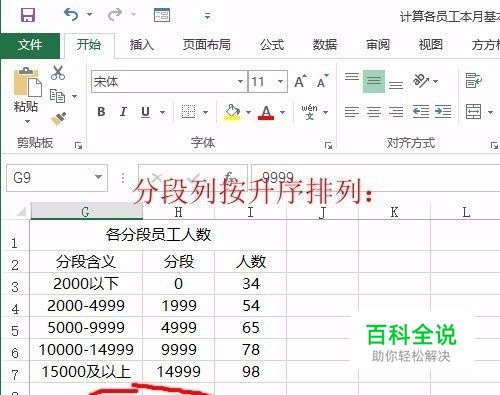Expand the font name dropdown arrow
500x395 pixels.
click(240, 82)
